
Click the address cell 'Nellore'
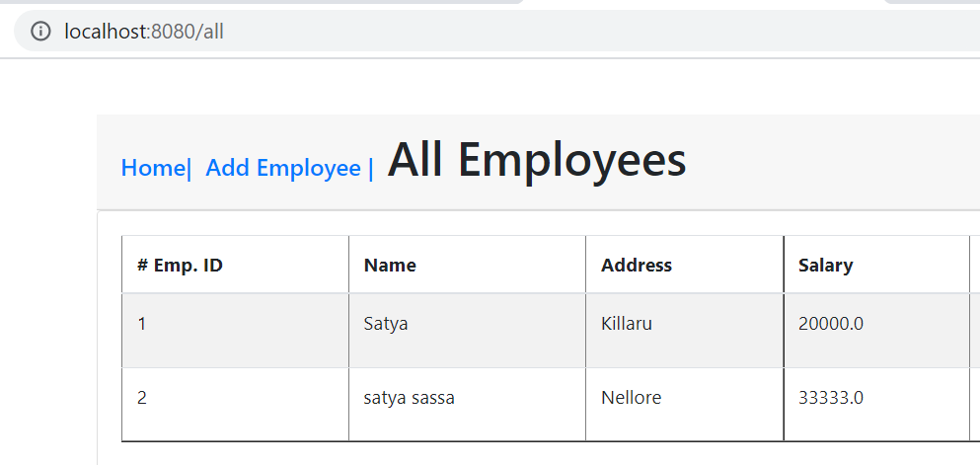click(x=631, y=398)
